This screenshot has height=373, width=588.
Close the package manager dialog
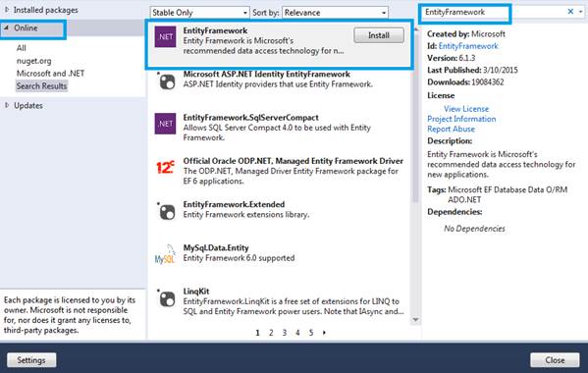click(555, 360)
